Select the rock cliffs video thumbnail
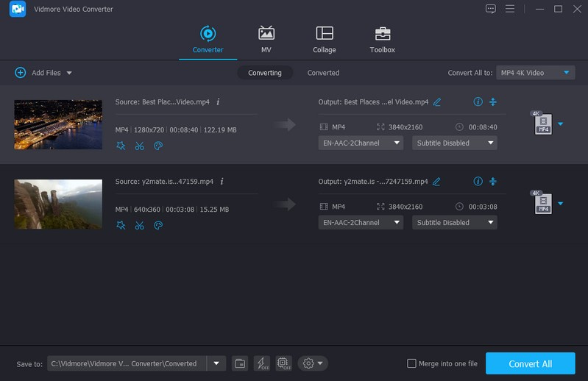588x381 pixels. click(58, 204)
